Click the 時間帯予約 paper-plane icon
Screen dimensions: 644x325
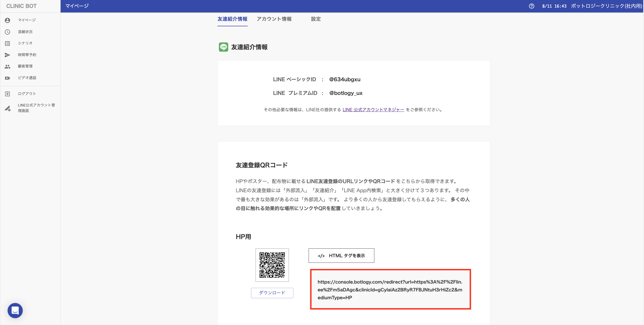point(8,55)
